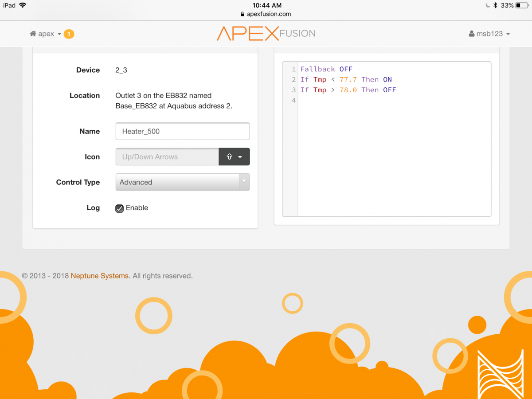The width and height of the screenshot is (532, 399).
Task: Click the up arrow icon in icon picker
Action: (x=229, y=157)
